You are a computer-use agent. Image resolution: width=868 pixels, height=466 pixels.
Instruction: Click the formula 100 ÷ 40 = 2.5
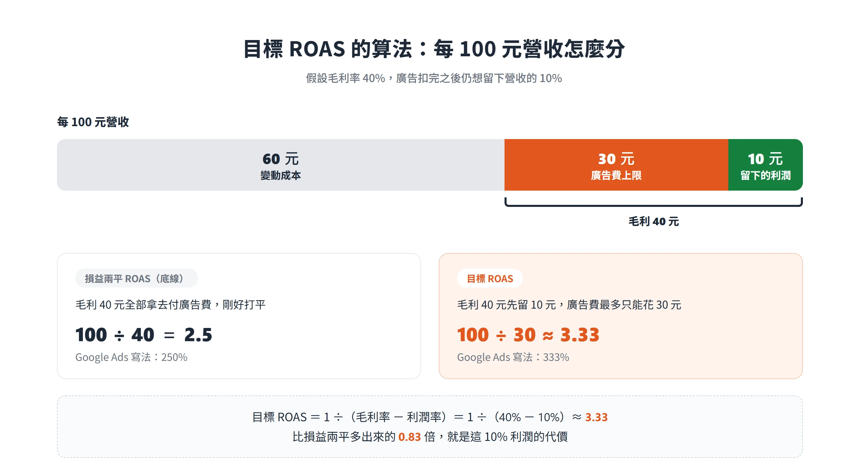click(x=144, y=335)
